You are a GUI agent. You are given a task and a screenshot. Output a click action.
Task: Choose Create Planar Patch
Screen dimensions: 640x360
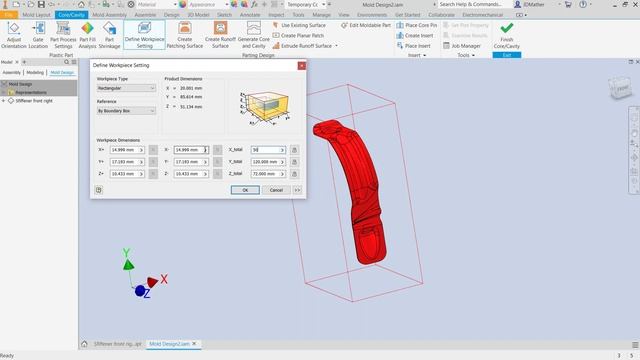pyautogui.click(x=298, y=36)
